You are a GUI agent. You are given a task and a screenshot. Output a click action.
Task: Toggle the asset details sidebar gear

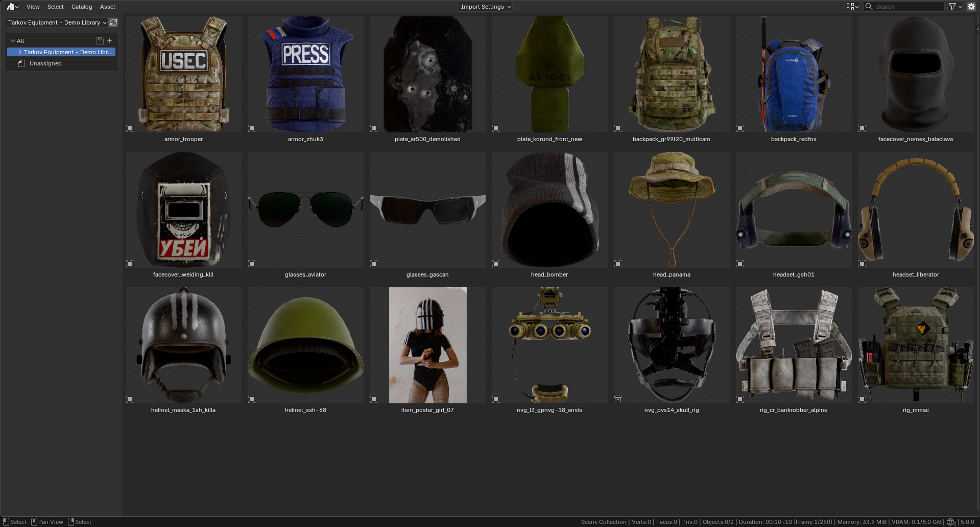pyautogui.click(x=971, y=7)
